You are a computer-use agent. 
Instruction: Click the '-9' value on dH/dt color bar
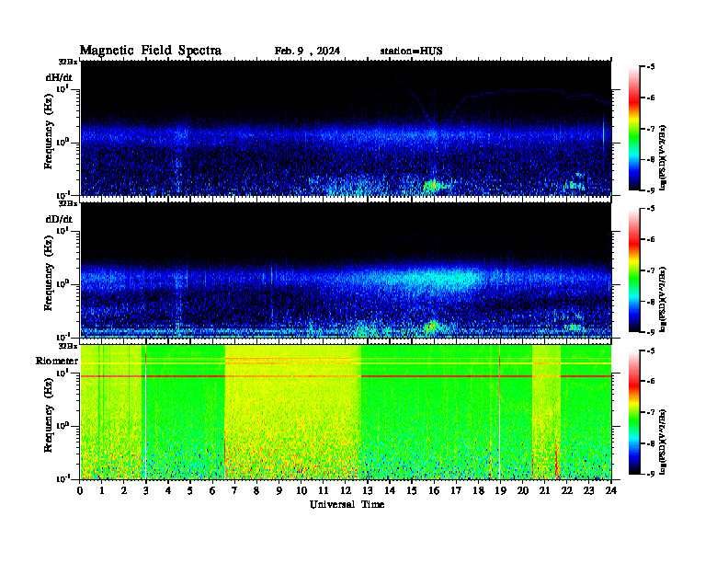coord(651,190)
